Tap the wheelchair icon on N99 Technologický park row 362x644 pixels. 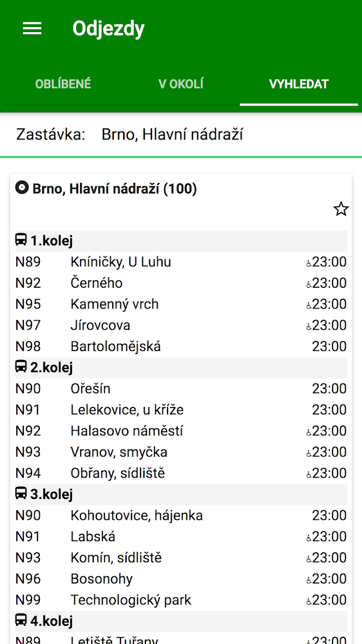[309, 601]
